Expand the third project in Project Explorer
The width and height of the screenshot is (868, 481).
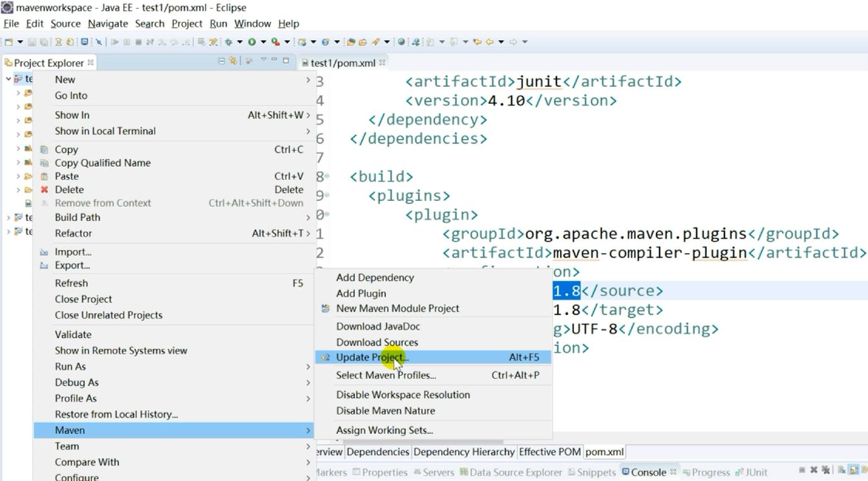tap(8, 231)
